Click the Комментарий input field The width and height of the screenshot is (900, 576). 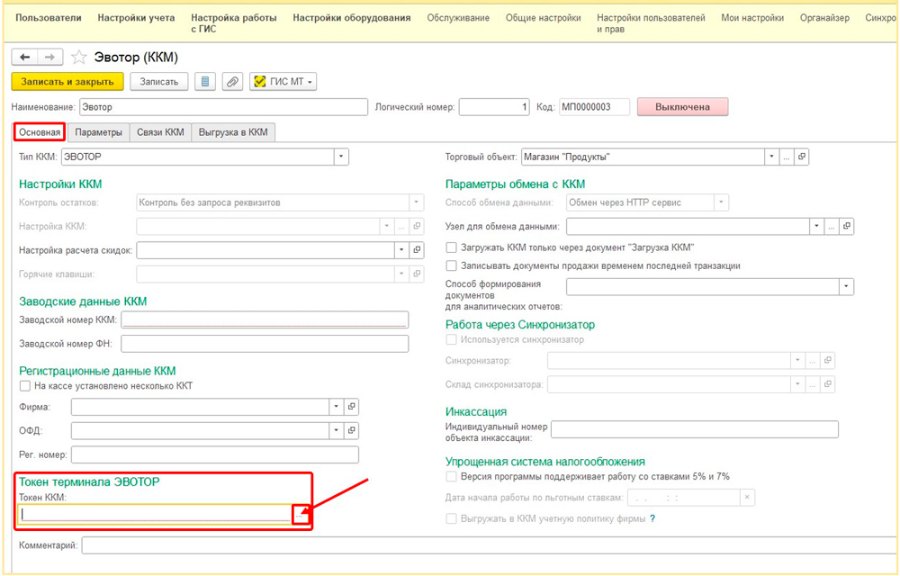tap(490, 546)
